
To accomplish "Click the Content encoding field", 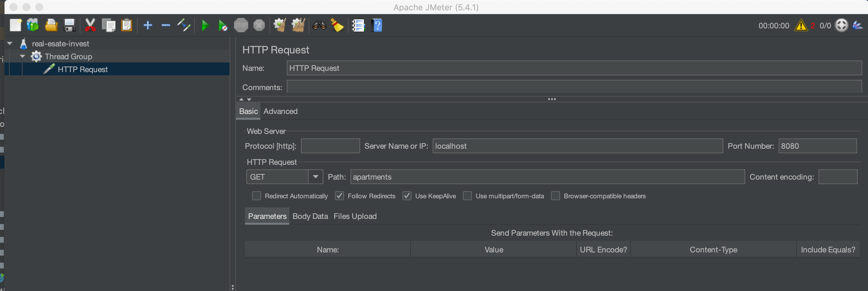I will point(838,177).
